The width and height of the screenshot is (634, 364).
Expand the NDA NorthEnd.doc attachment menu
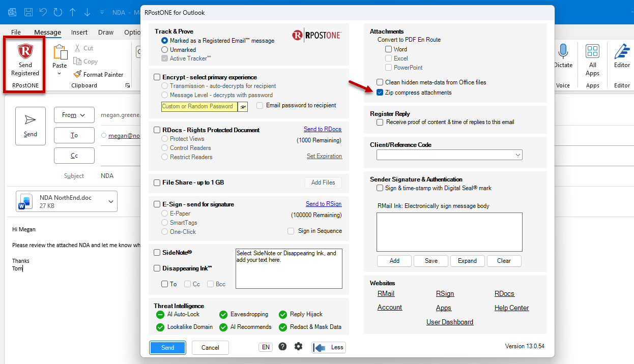111,202
